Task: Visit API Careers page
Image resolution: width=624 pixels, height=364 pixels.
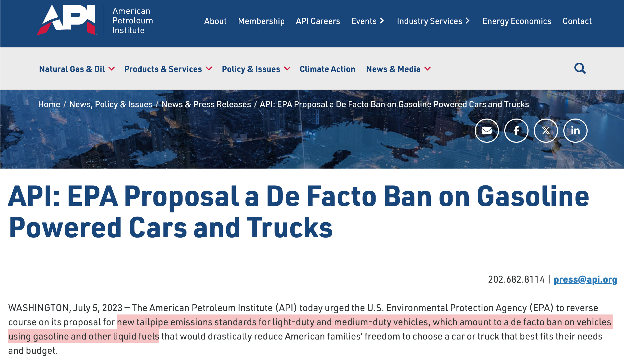Action: point(318,21)
